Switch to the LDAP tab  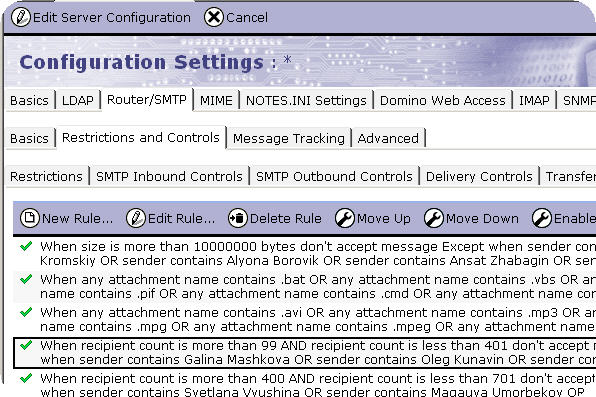78,100
